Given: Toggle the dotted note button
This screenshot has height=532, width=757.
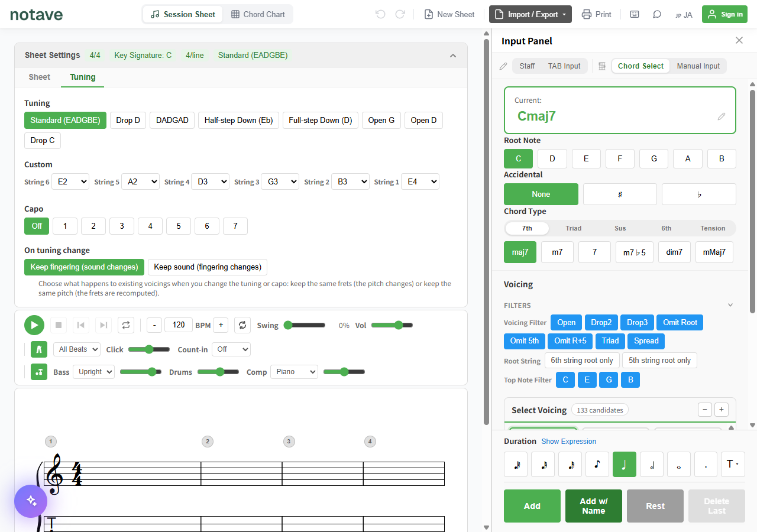Looking at the screenshot, I should 706,465.
